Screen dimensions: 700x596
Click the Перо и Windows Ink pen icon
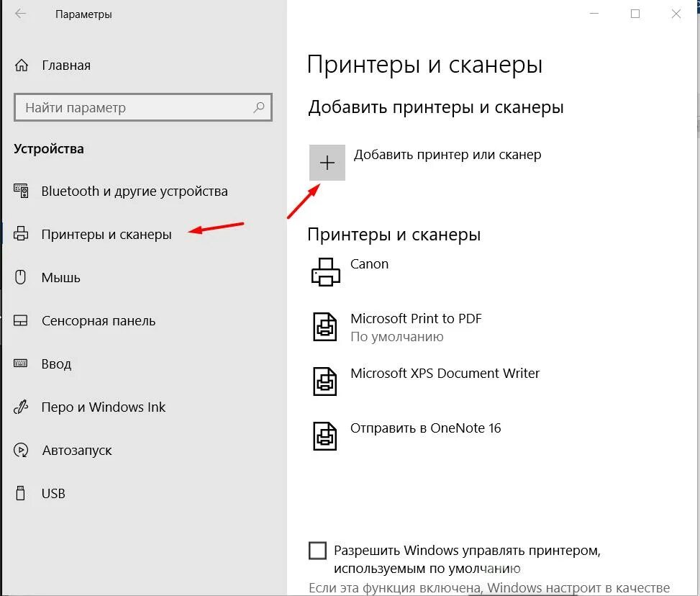pos(21,407)
